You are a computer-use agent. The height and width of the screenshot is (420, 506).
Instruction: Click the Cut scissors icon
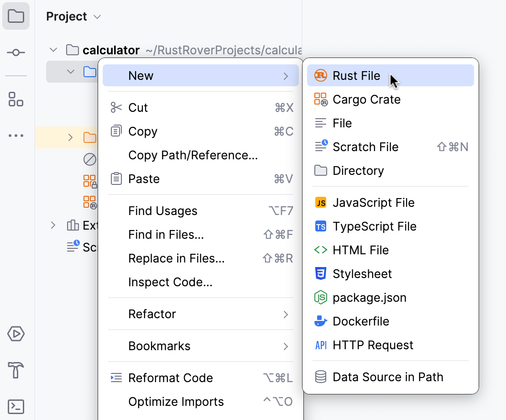tap(116, 107)
